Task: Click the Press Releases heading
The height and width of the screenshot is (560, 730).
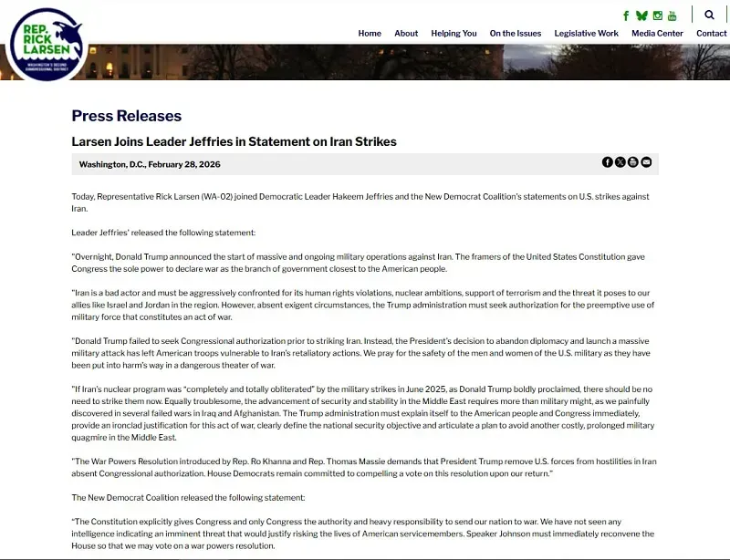Action: [x=127, y=116]
